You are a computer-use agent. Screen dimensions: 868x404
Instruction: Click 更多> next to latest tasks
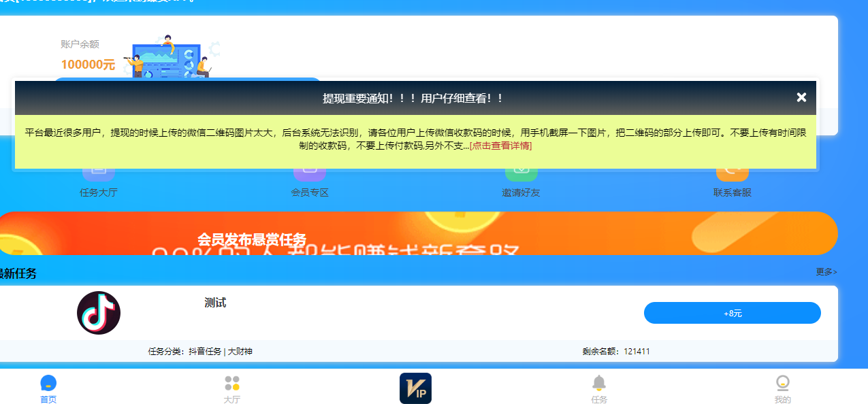pos(826,272)
